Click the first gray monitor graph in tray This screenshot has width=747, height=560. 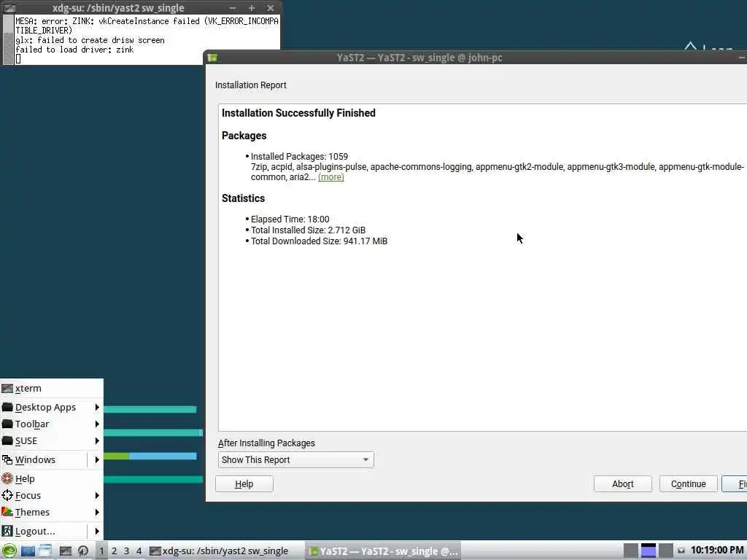[x=631, y=551]
